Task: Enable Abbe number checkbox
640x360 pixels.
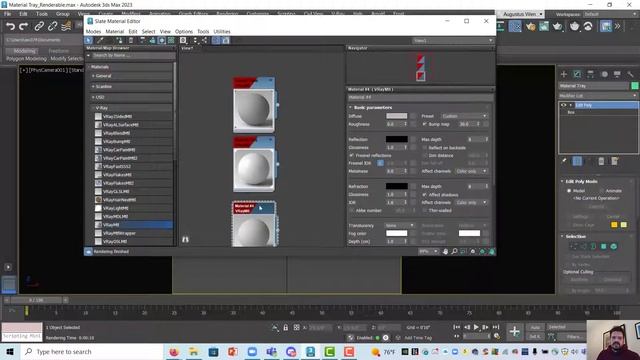Action: (351, 211)
